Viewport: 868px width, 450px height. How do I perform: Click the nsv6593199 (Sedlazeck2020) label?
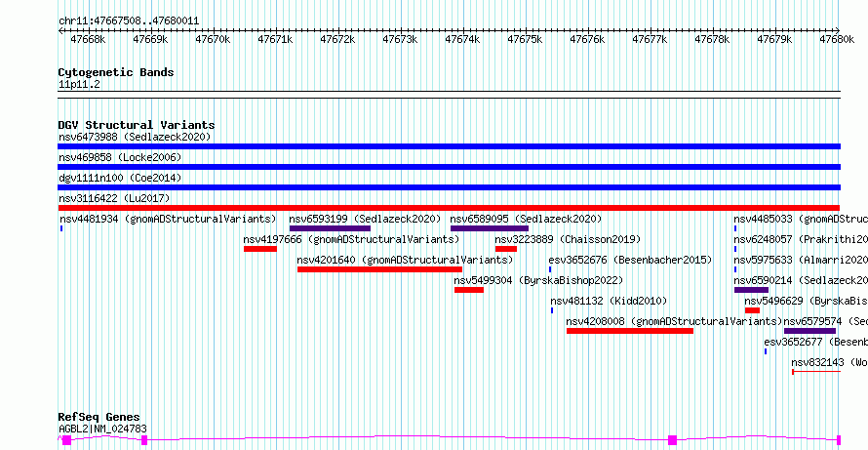pyautogui.click(x=366, y=219)
